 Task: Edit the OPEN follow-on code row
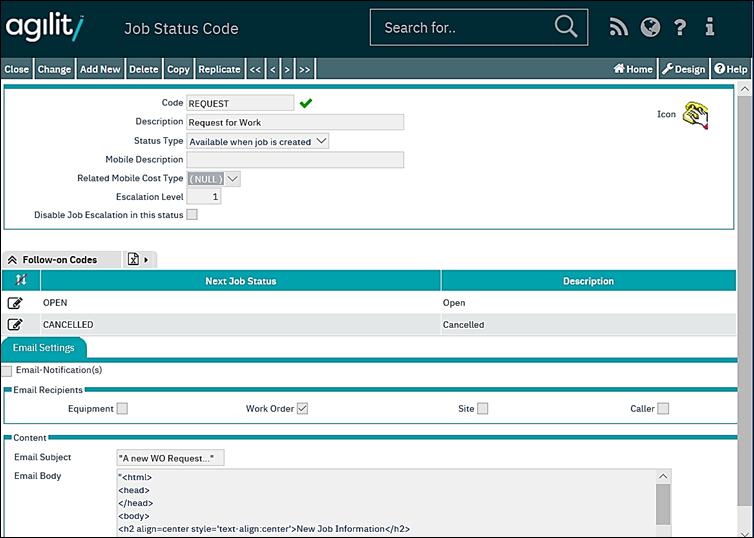[16, 302]
